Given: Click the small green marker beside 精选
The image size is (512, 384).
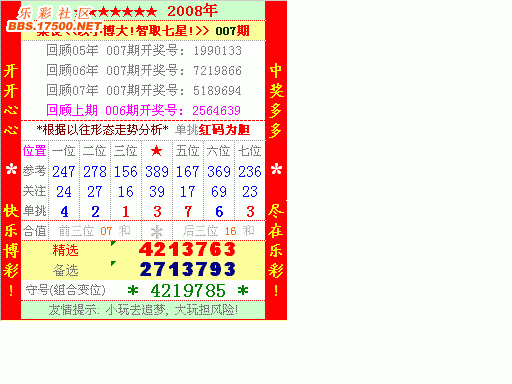Looking at the screenshot, I should pyautogui.click(x=113, y=243).
